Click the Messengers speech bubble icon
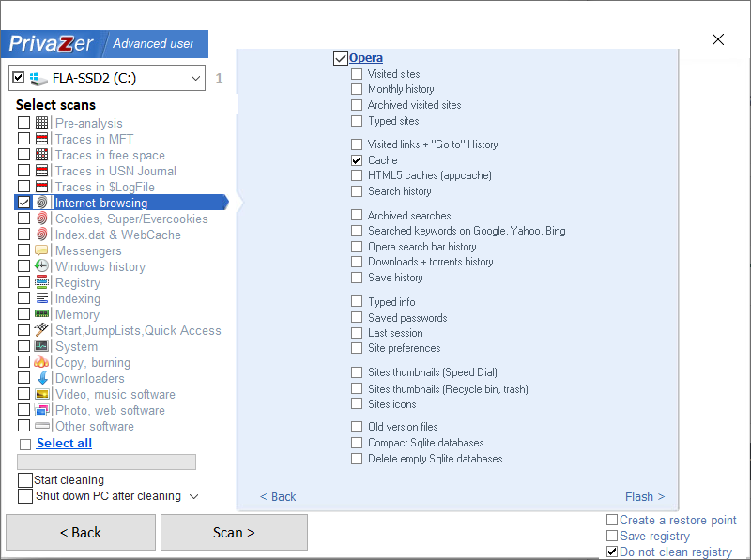The image size is (751, 560). tap(41, 250)
